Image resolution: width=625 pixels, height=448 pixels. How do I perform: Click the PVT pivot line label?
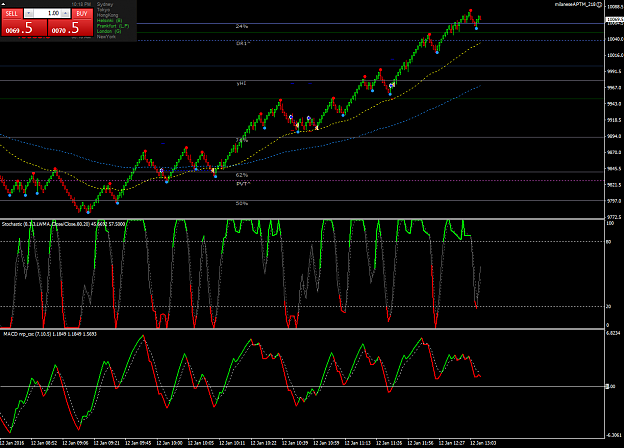[x=243, y=184]
